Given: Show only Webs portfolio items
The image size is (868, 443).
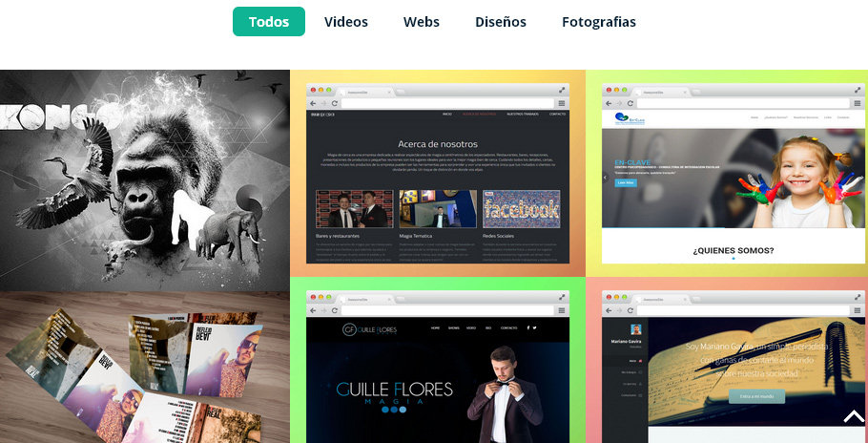Looking at the screenshot, I should pos(422,22).
